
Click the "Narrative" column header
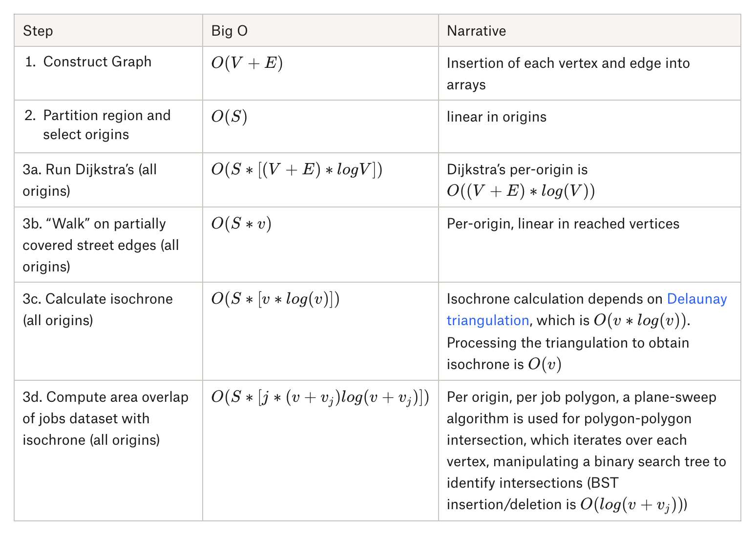(x=476, y=31)
